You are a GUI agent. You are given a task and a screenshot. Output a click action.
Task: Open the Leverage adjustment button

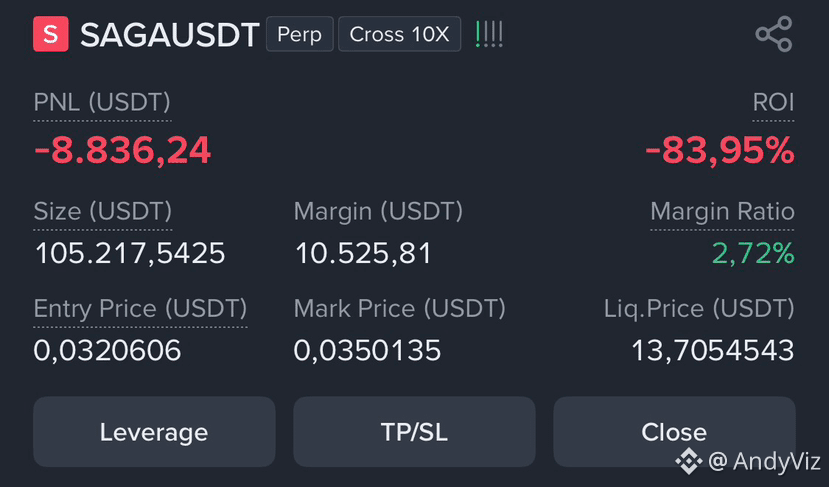pyautogui.click(x=154, y=432)
